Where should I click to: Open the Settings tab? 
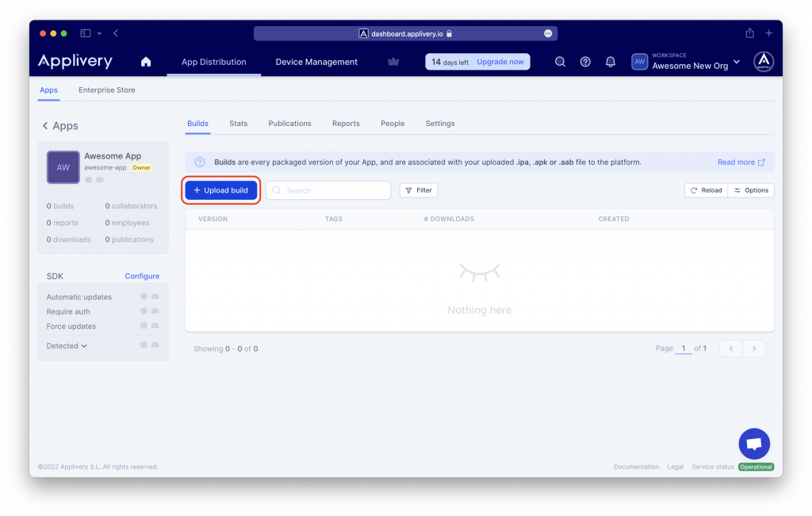click(440, 123)
